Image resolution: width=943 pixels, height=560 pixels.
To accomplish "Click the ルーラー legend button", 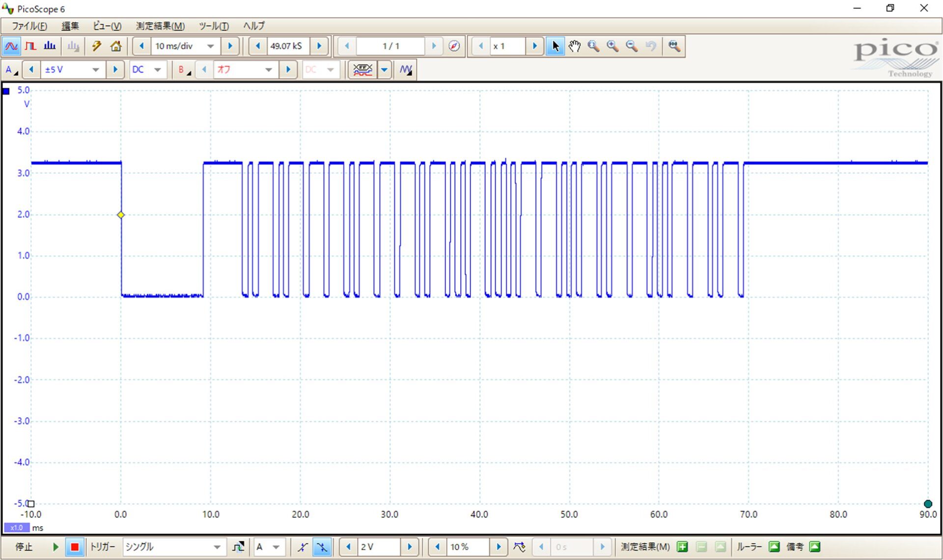I will pos(774,547).
